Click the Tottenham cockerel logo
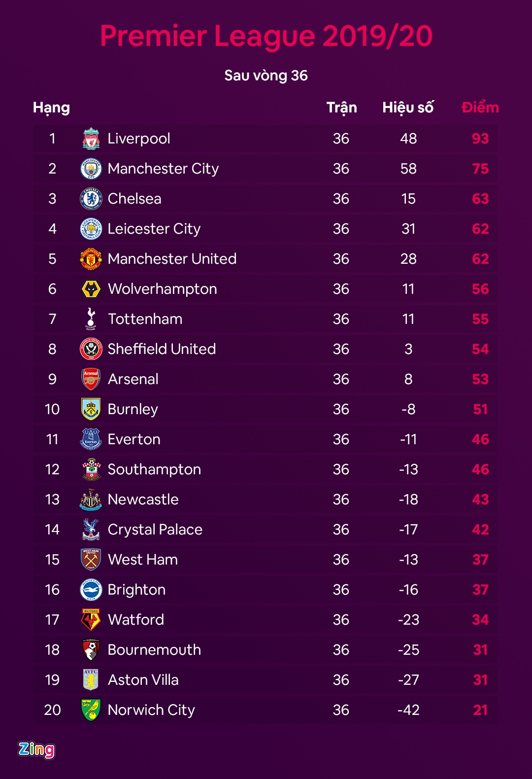This screenshot has height=779, width=532. [91, 319]
